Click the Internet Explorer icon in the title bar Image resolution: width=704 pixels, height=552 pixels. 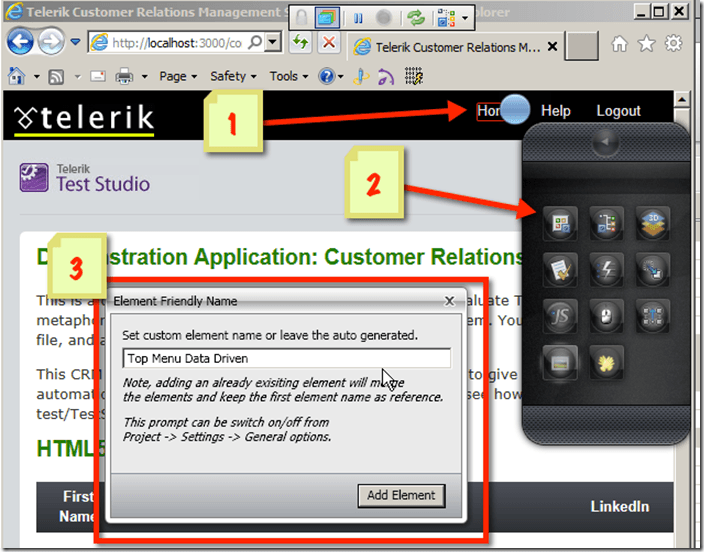click(13, 12)
